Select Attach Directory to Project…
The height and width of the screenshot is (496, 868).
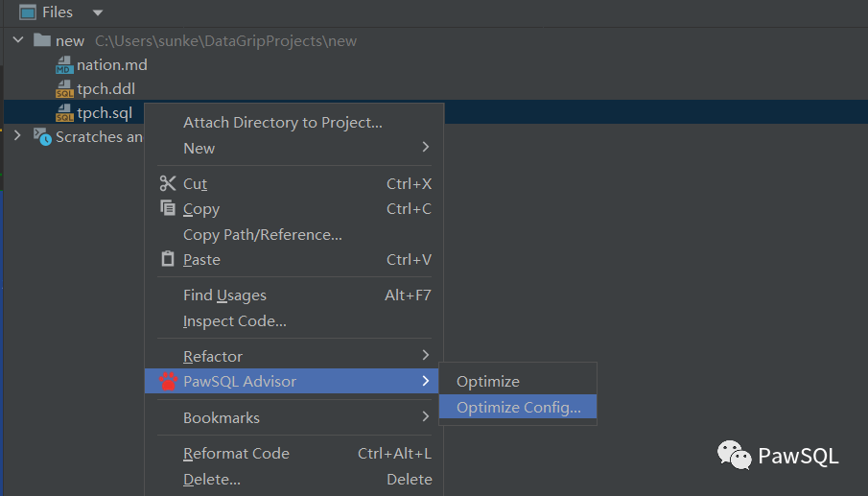tap(283, 122)
